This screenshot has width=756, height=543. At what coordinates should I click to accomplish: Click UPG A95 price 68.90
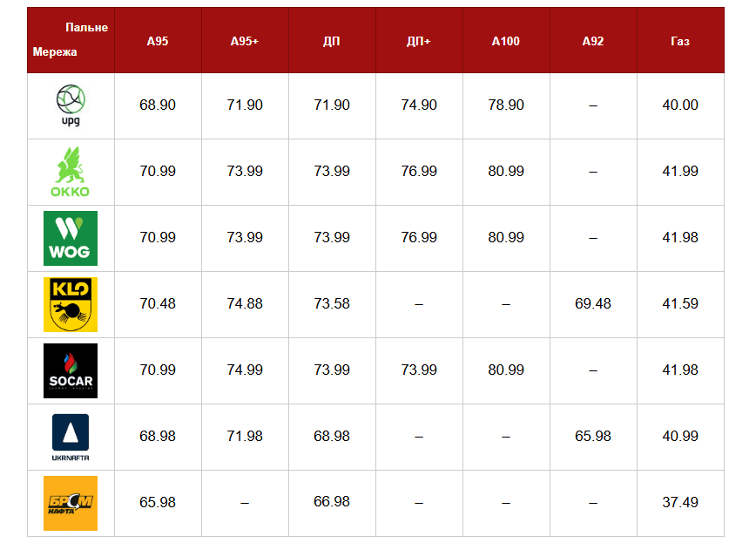tap(158, 105)
